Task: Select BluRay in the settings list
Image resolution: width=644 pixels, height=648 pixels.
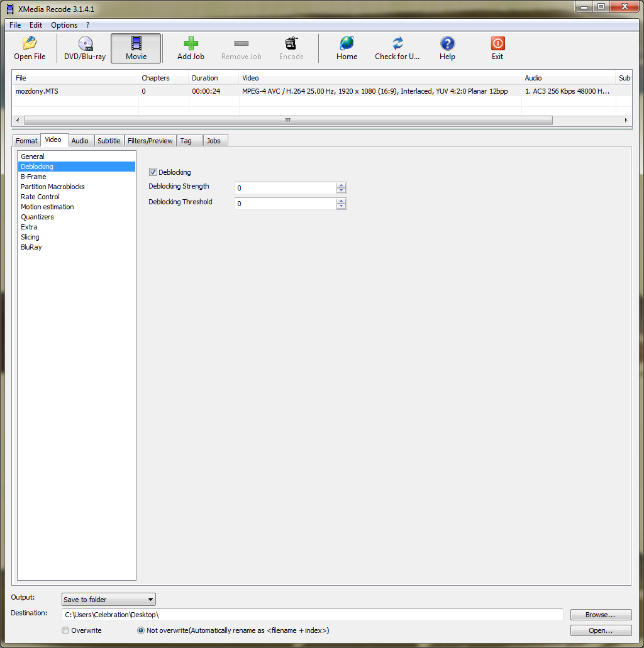Action: tap(77, 247)
